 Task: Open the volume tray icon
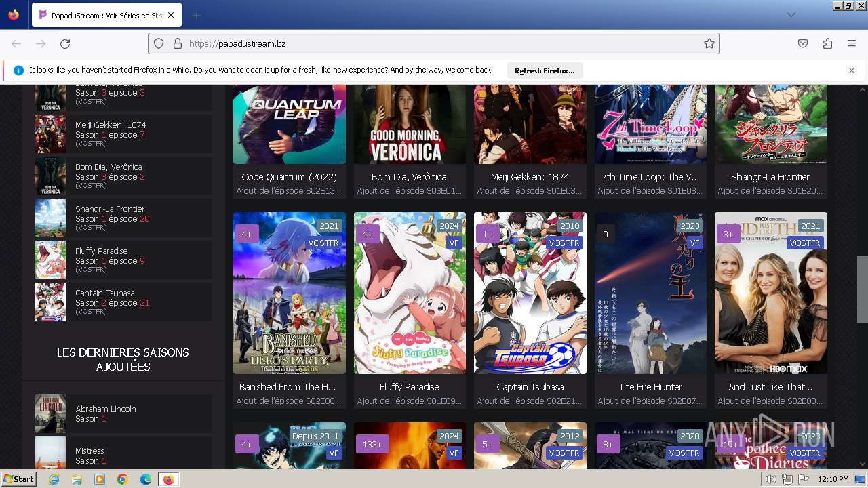pos(771,479)
